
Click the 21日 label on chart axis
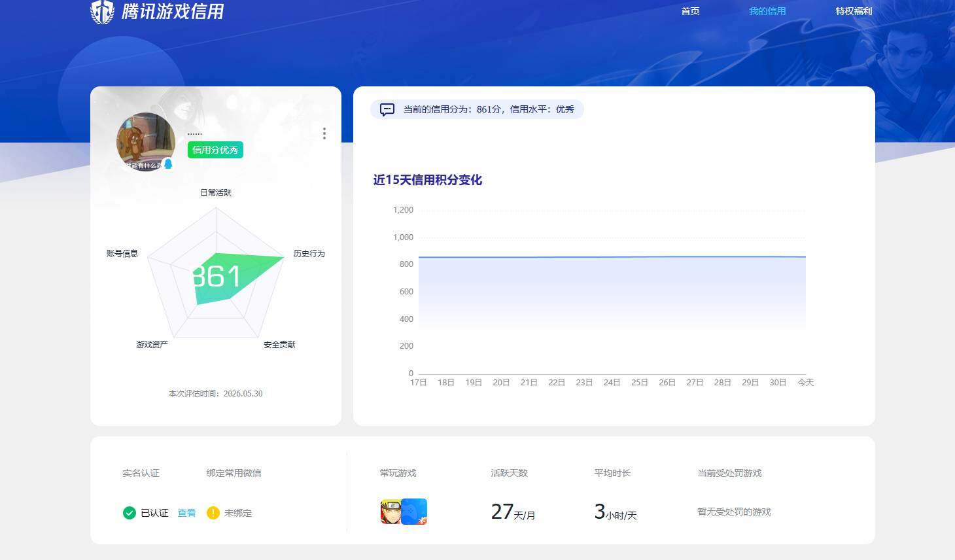529,382
